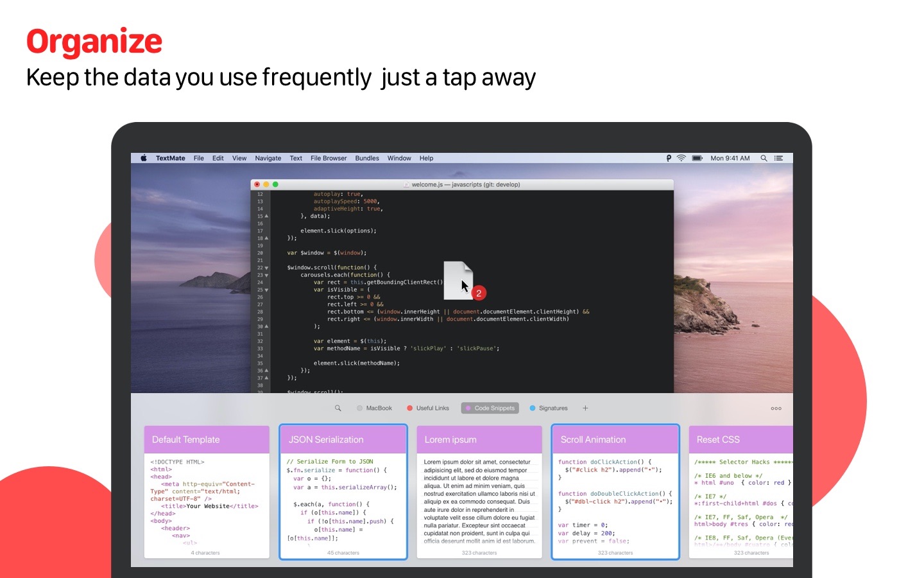924x578 pixels.
Task: Click 'var element = $(this);' on line 32
Action: click(x=350, y=341)
